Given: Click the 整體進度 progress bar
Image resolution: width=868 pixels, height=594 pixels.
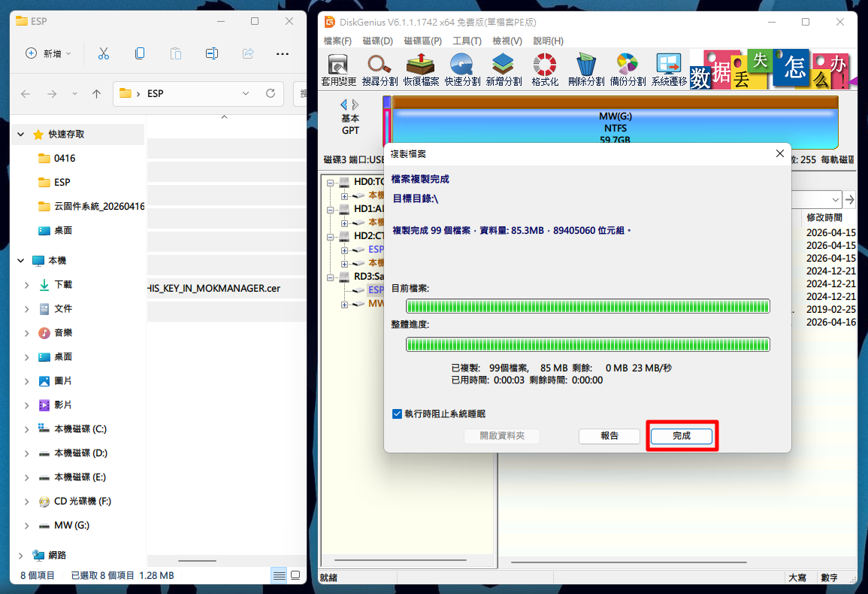Looking at the screenshot, I should tap(588, 344).
